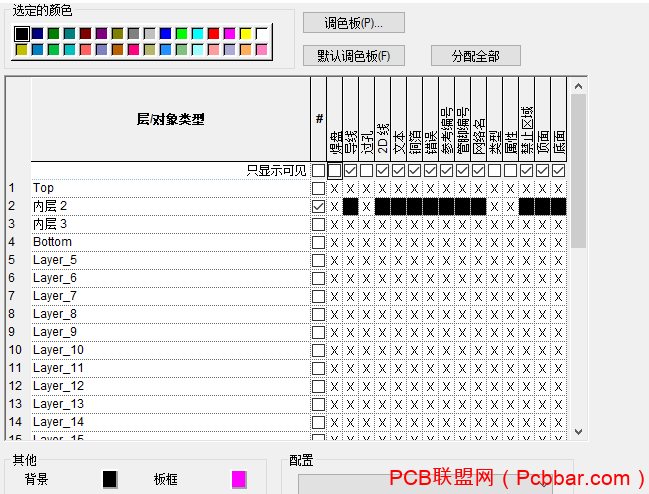Open the 调色板(P)... palette dialog
The width and height of the screenshot is (649, 494).
pos(354,22)
